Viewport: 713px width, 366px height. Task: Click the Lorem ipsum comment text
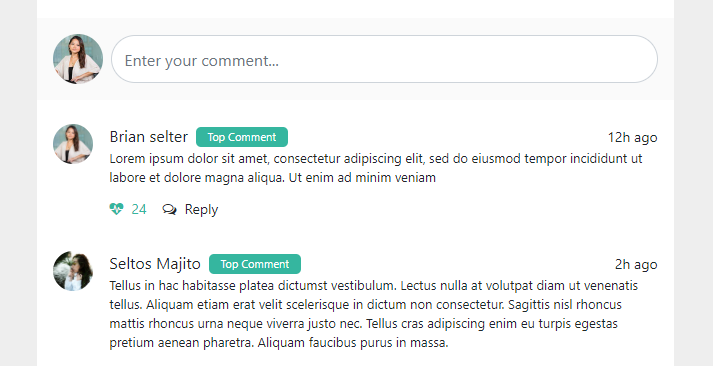376,168
